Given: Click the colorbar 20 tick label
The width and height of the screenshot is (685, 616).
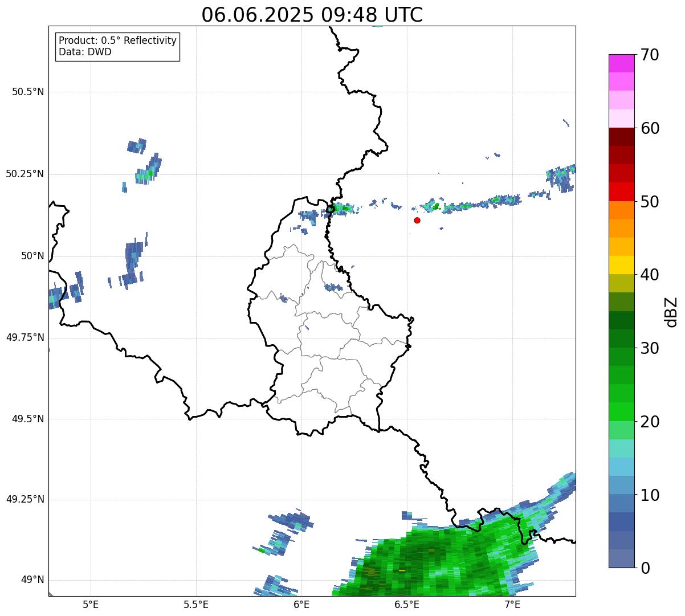Looking at the screenshot, I should click(x=650, y=422).
